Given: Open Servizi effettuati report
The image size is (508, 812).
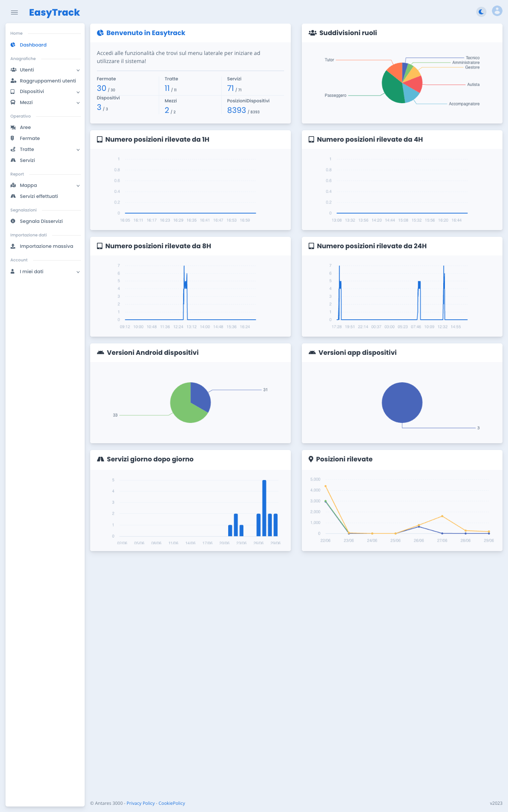Looking at the screenshot, I should click(x=39, y=196).
